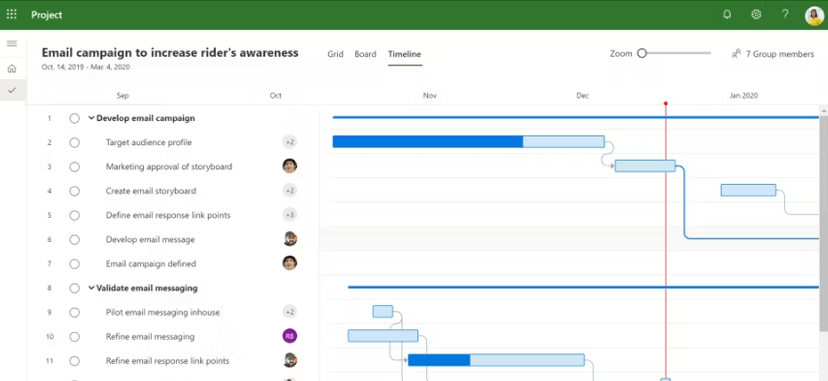Click assignee avatar for Refine email response link points
Viewport: 828px width, 381px height.
tap(289, 360)
